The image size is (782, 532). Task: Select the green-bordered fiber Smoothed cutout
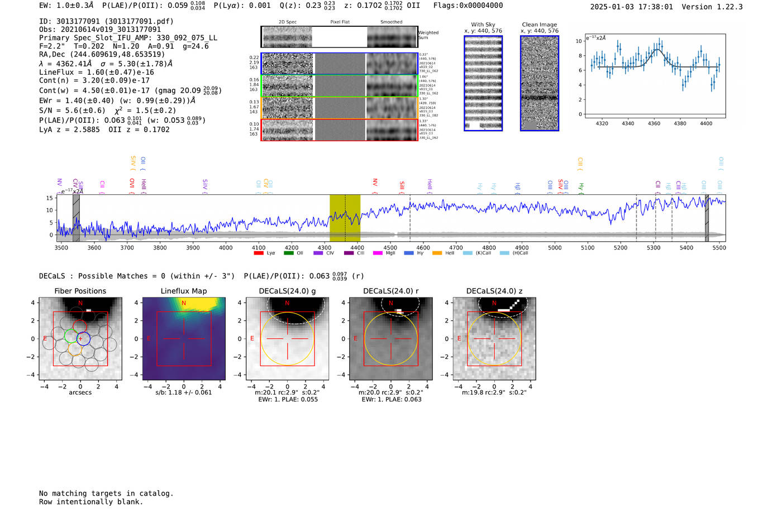[392, 86]
